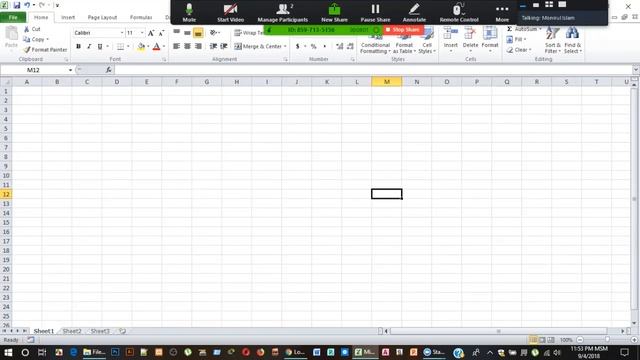
Task: Open the Cortana search circle on taskbar
Action: [25, 352]
